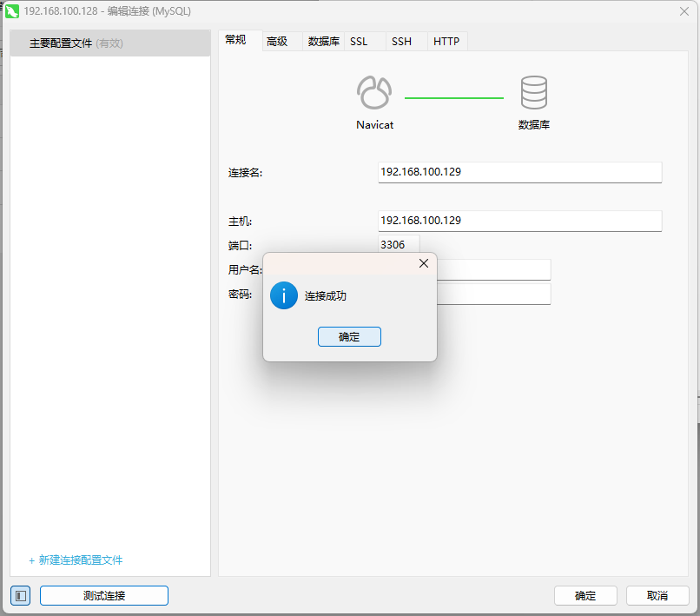Screen dimensions: 700x616
Task: Click the 连接名 input field
Action: tap(520, 172)
